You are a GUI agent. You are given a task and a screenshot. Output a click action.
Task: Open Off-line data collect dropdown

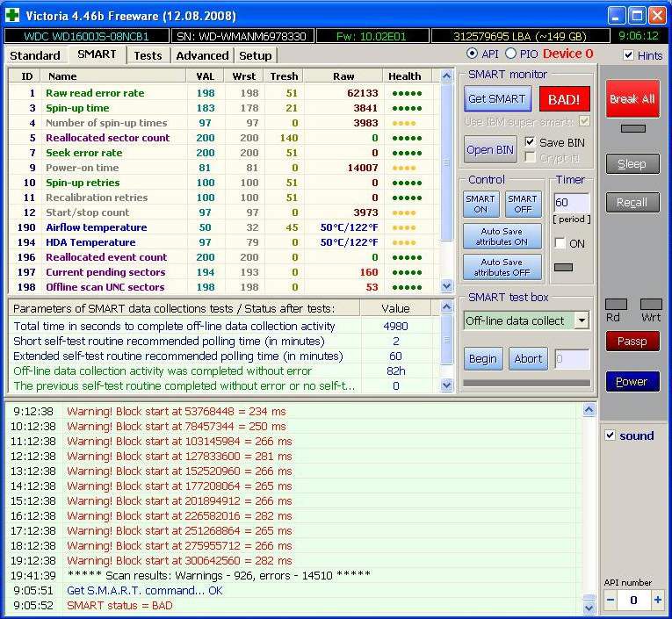point(582,320)
